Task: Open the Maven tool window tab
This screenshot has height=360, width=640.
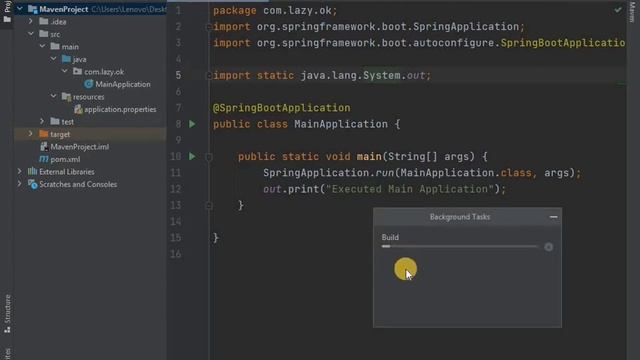Action: (632, 11)
